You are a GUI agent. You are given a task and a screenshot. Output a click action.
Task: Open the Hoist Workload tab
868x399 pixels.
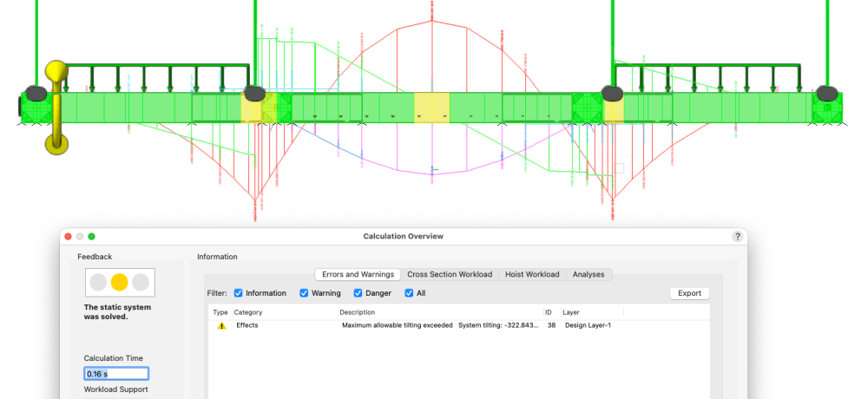pos(532,274)
